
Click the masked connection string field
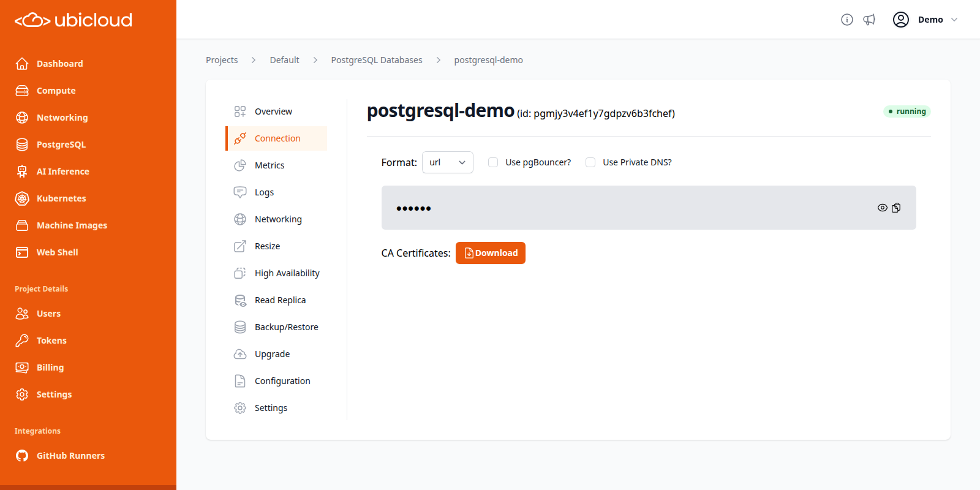point(649,208)
